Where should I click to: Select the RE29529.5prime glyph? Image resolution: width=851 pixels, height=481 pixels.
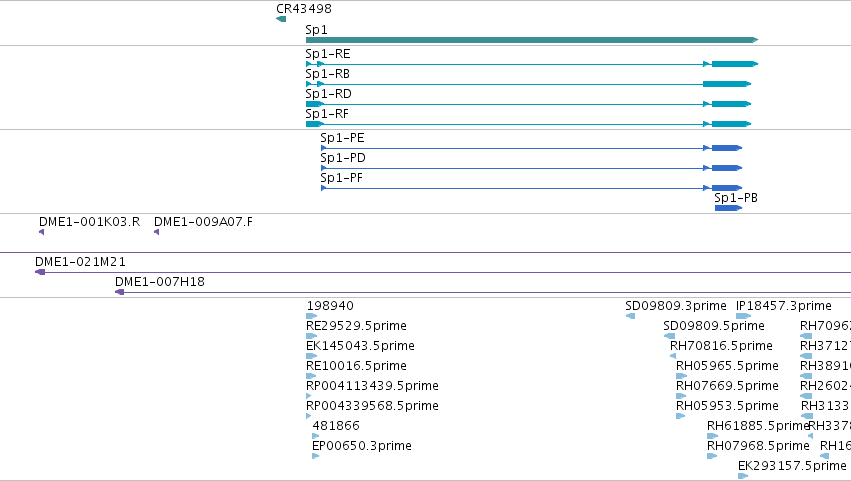[312, 336]
